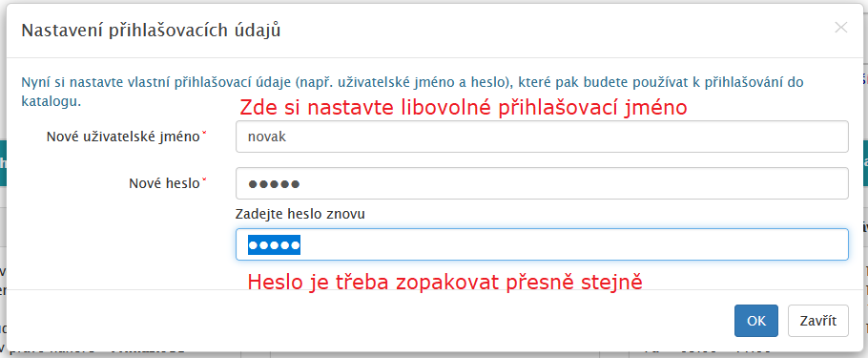Confirm the credentials with the OK button
The image size is (868, 358).
click(x=756, y=321)
